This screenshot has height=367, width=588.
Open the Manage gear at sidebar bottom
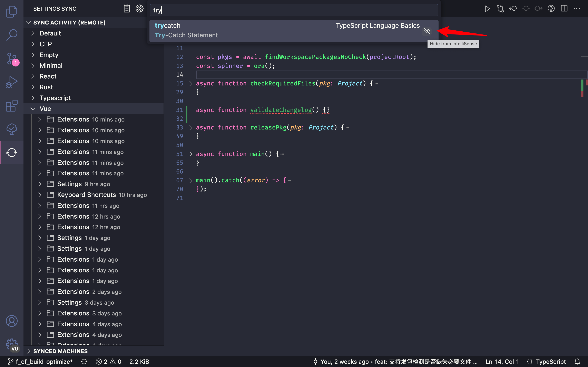tap(11, 344)
